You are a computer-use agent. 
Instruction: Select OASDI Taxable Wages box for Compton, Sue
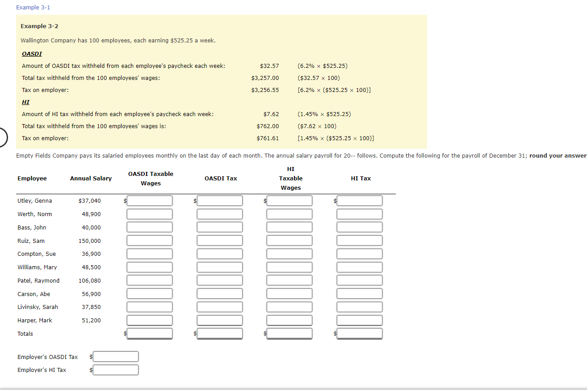click(x=150, y=254)
